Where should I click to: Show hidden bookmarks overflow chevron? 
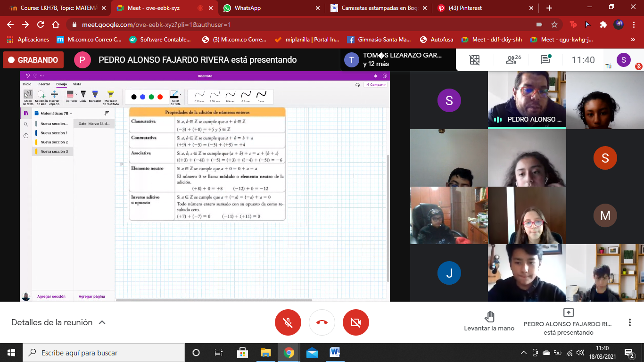pos(633,40)
